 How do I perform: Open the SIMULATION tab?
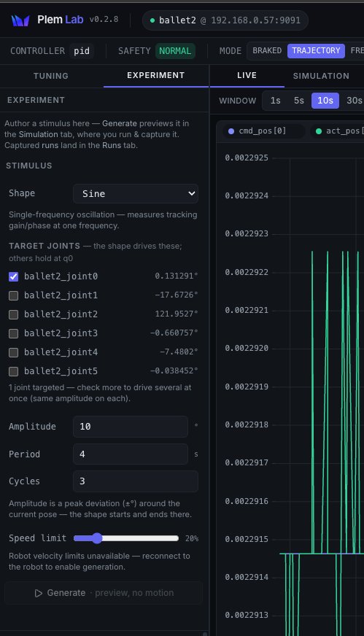point(321,76)
